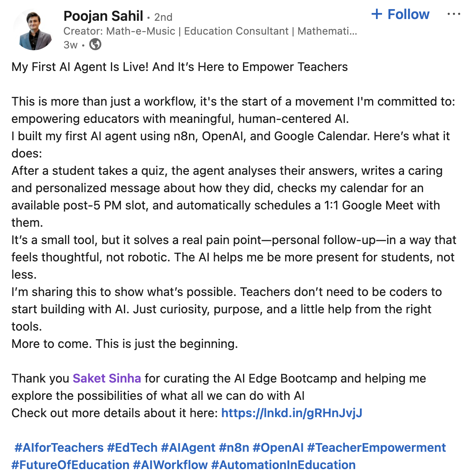The width and height of the screenshot is (473, 476).
Task: Click the 3w post timestamp
Action: coord(70,45)
